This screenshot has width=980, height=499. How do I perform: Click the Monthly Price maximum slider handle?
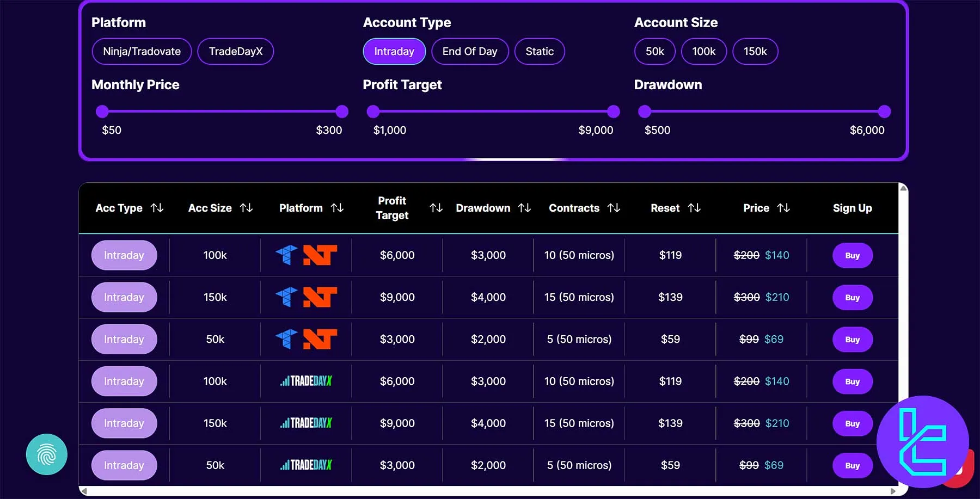[342, 112]
